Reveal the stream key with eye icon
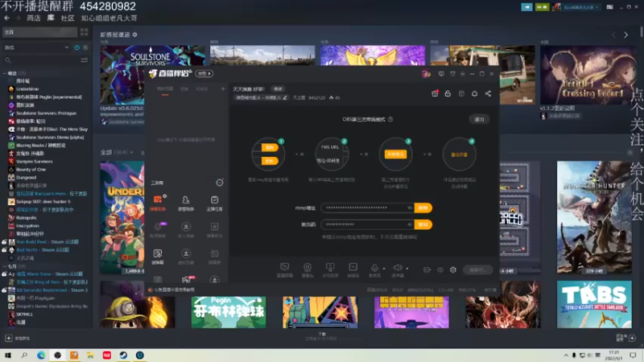This screenshot has height=362, width=644. 410,224
